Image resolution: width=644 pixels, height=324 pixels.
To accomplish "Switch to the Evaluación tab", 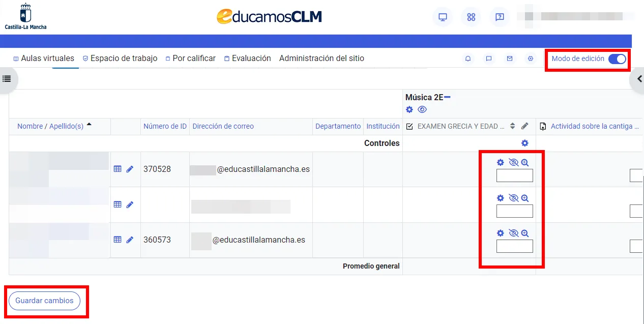I will [251, 58].
